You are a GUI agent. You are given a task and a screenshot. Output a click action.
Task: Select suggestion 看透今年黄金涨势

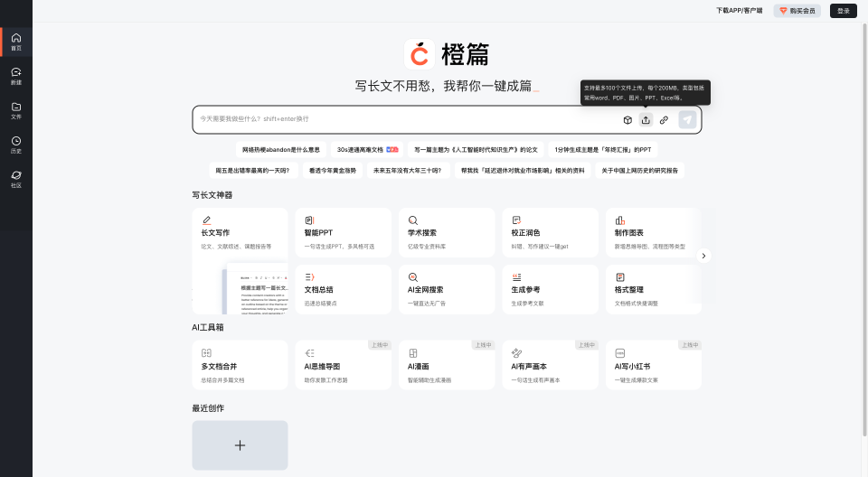pos(332,171)
